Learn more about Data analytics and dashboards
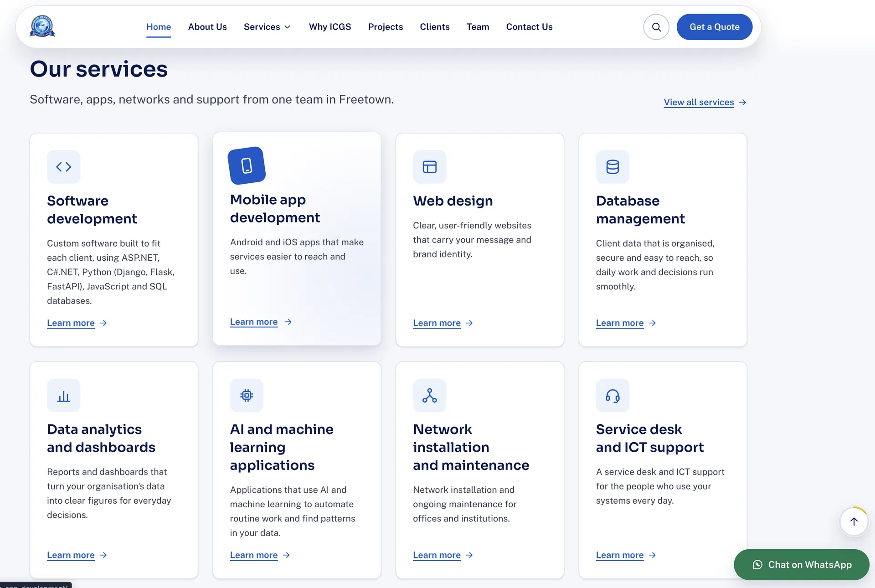This screenshot has height=588, width=875. (77, 555)
